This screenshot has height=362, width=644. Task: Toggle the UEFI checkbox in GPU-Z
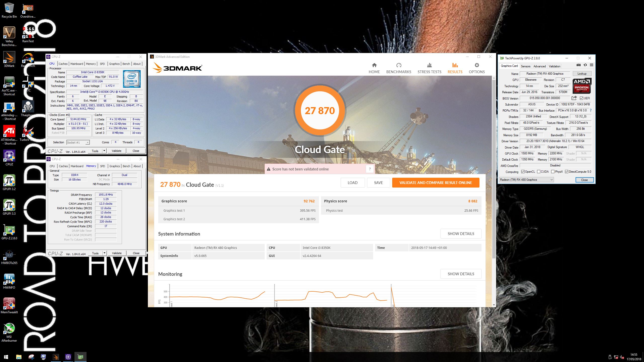581,98
